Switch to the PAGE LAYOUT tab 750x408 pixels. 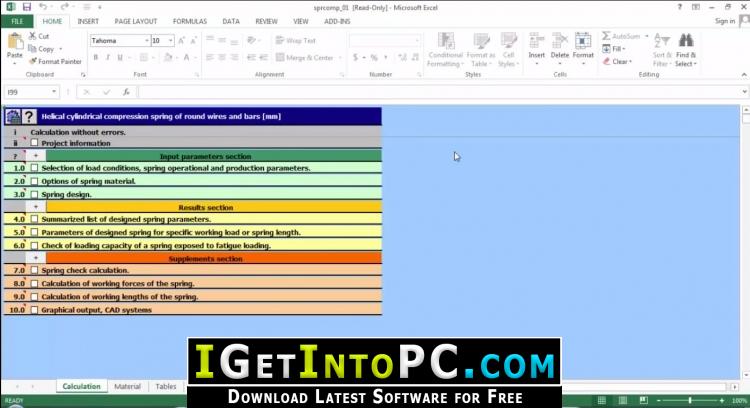tap(136, 22)
